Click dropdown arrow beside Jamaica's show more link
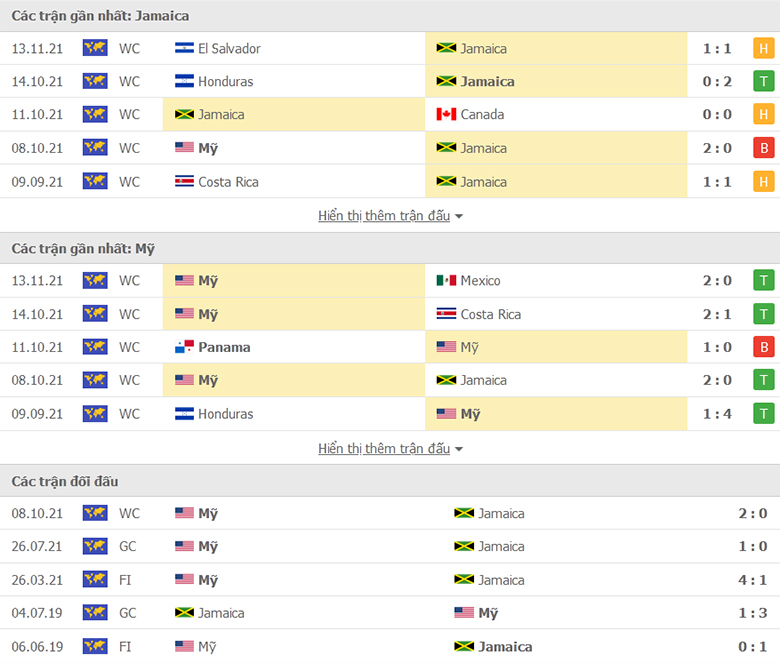Viewport: 780px width, 663px height. [x=459, y=216]
